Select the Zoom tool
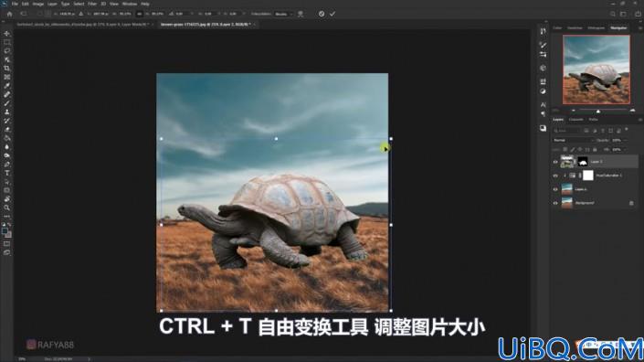 pos(7,208)
